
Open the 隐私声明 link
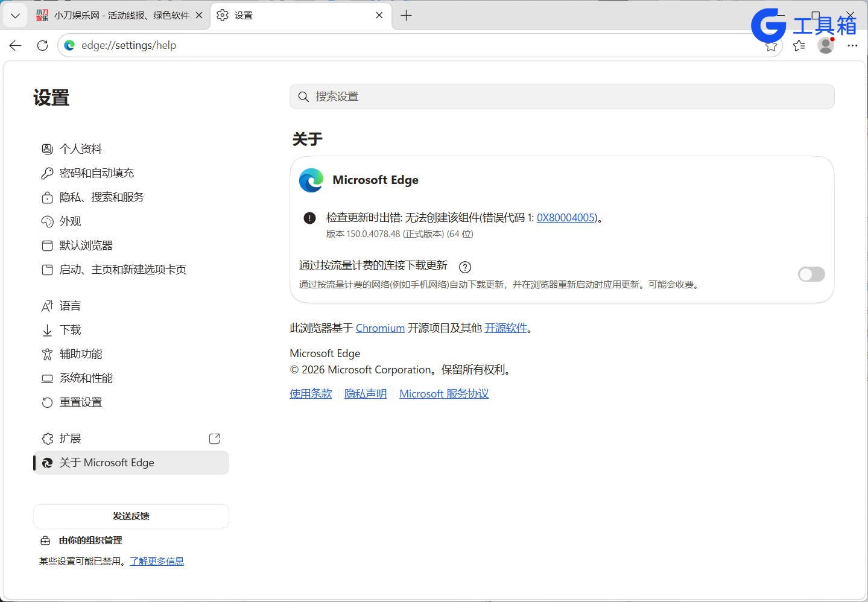(x=366, y=394)
